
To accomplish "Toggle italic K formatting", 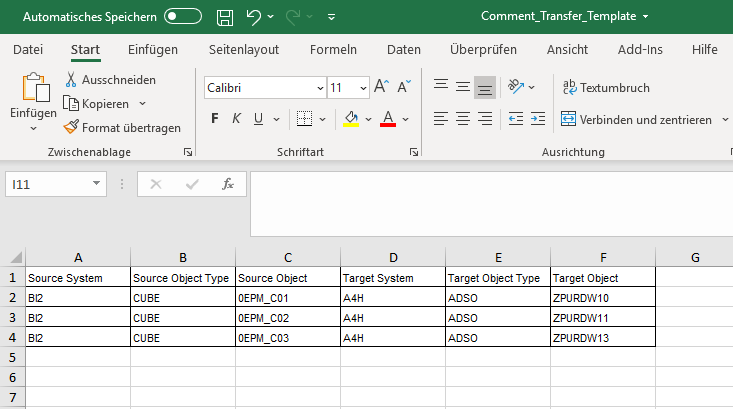I will [237, 119].
